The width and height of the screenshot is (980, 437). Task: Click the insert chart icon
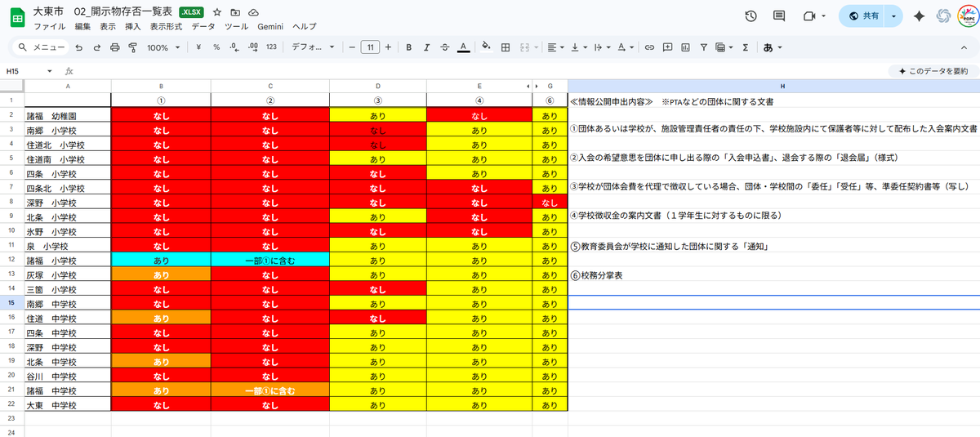686,47
